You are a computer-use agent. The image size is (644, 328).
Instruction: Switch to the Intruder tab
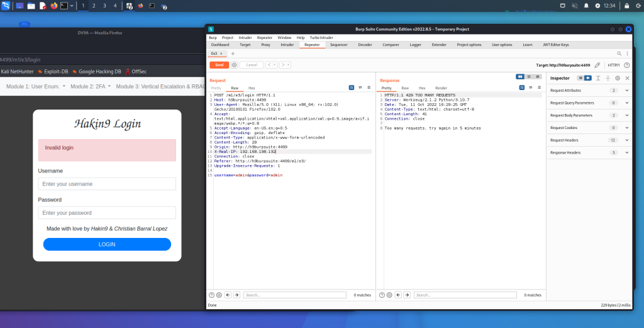[x=287, y=45]
